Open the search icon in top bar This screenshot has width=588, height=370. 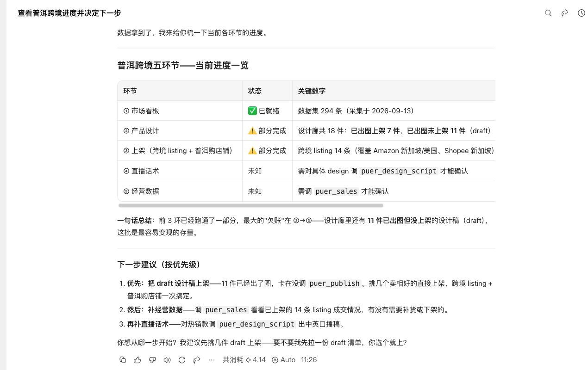tap(548, 13)
